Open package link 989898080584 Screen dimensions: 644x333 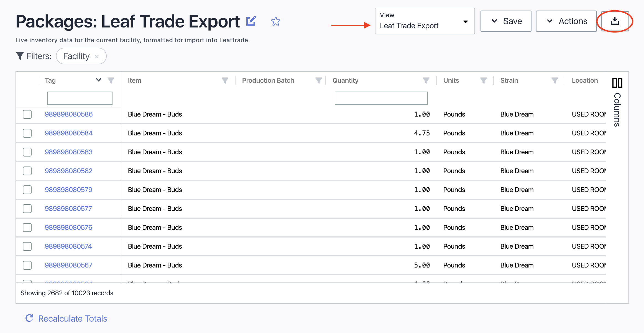[x=69, y=133]
